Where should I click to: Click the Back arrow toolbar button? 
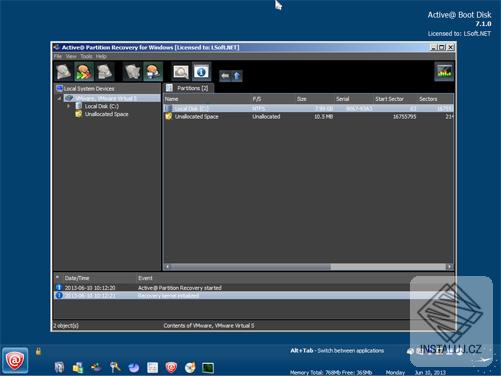[225, 76]
